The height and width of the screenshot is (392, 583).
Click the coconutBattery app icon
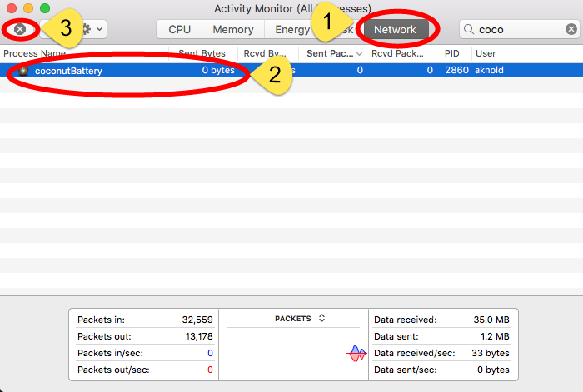tap(24, 71)
